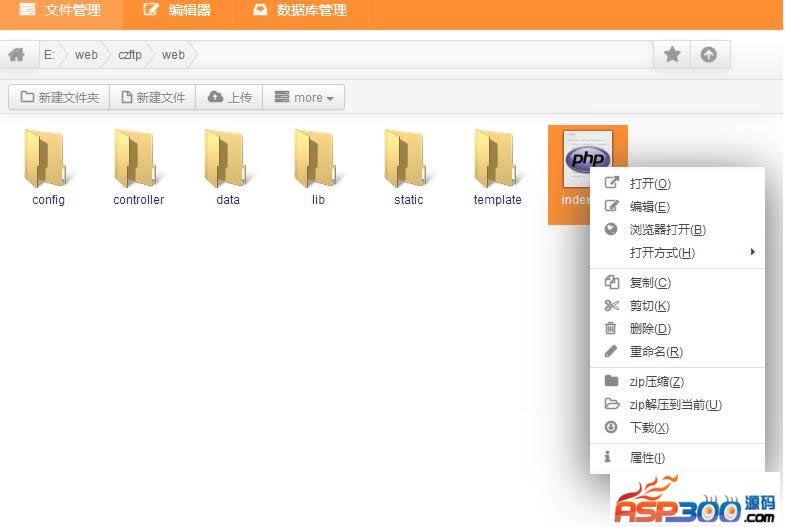The image size is (785, 527).
Task: Click the controller folder label
Action: [x=139, y=200]
